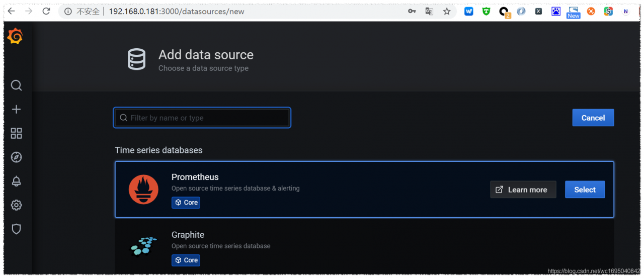
Task: Go back with browser Back arrow
Action: coord(11,11)
